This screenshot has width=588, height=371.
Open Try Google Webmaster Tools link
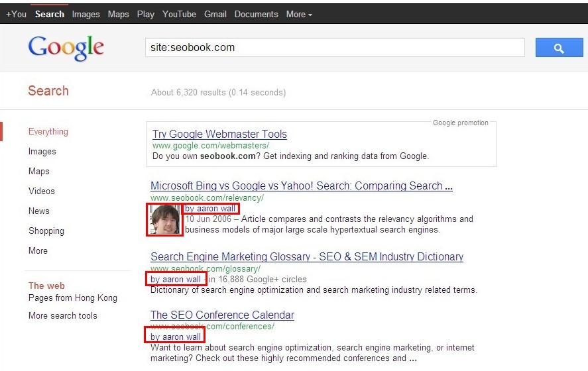coord(219,134)
